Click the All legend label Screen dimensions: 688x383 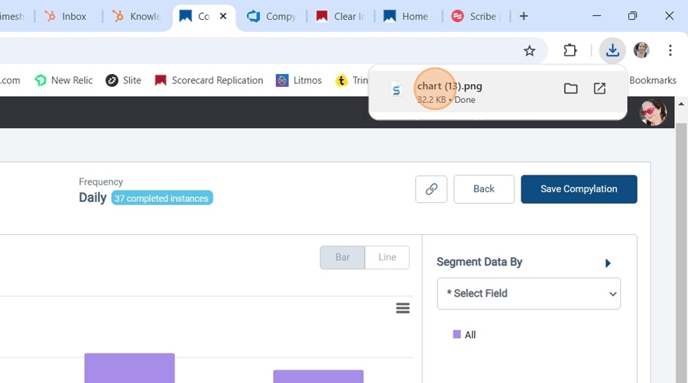coord(470,335)
